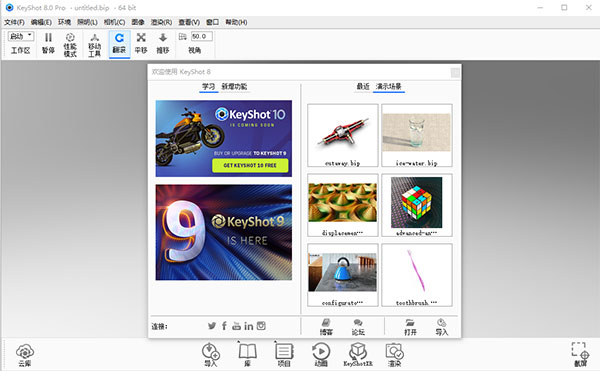Open the 环境 menu

point(65,22)
